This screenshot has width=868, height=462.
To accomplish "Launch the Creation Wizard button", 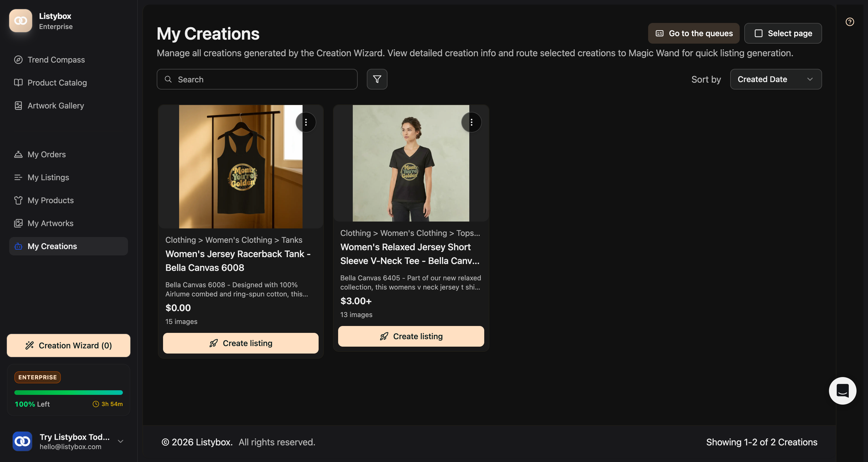I will click(x=68, y=345).
